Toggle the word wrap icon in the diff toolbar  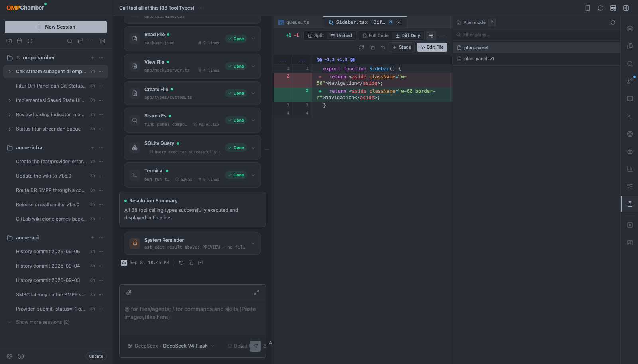(431, 36)
